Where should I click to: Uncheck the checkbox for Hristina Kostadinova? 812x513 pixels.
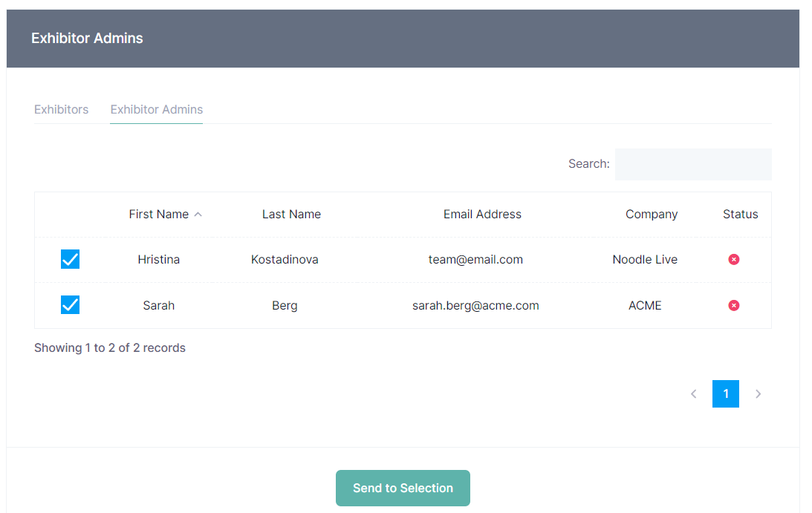click(70, 259)
